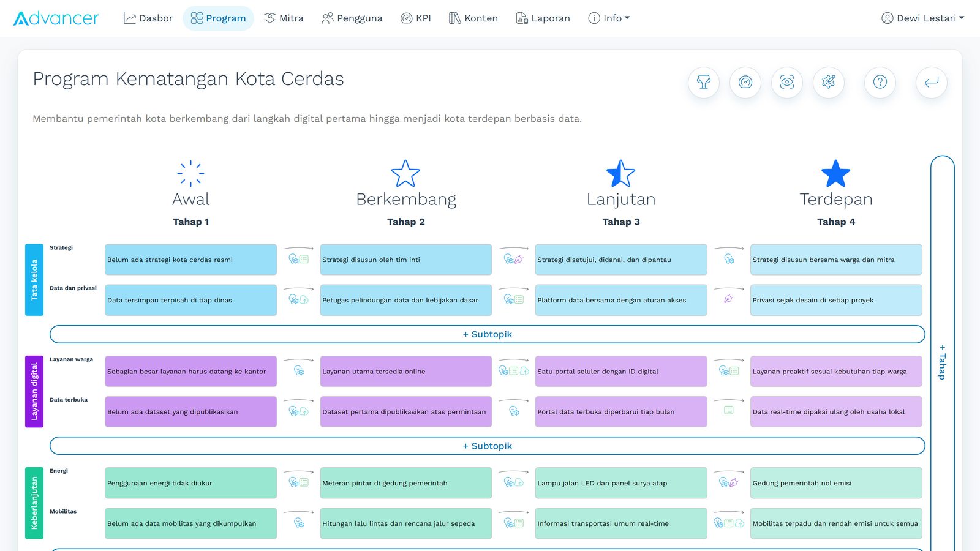Open the Dewi Lestari user menu
Image resolution: width=980 pixels, height=551 pixels.
tap(922, 18)
